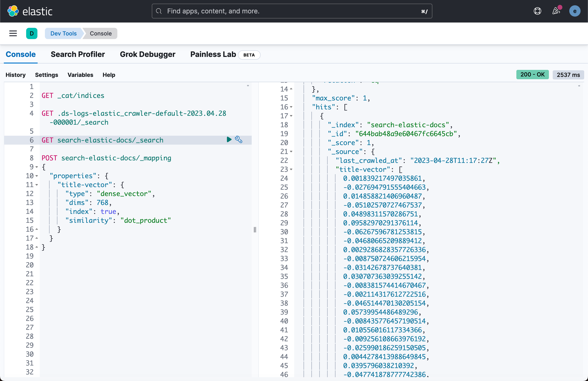The width and height of the screenshot is (588, 381).
Task: Switch to the Search Profiler tab
Action: pyautogui.click(x=78, y=54)
